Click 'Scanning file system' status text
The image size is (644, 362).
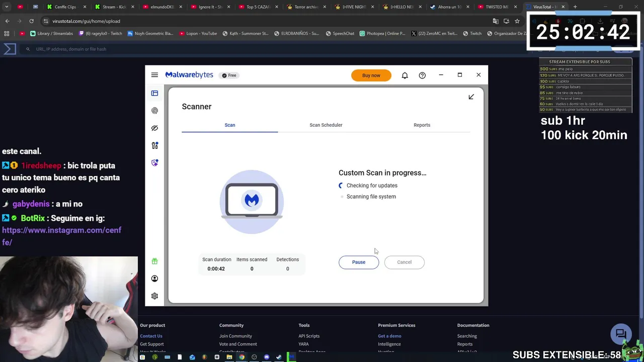point(371,197)
